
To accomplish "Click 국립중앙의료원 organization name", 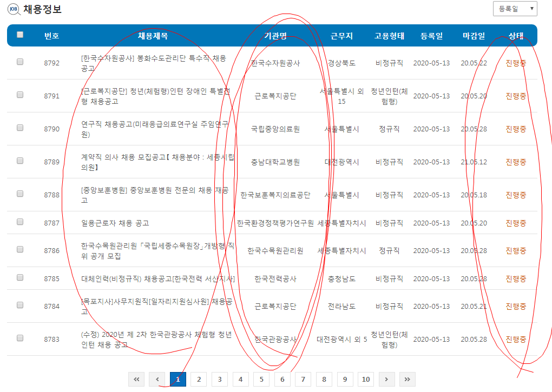I will pos(275,129).
